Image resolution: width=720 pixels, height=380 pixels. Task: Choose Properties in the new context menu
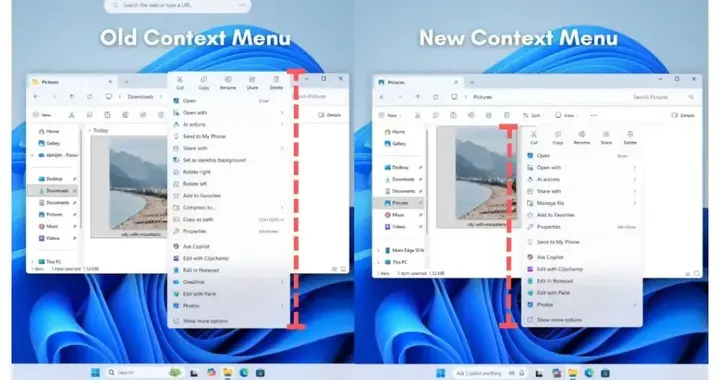(582, 227)
